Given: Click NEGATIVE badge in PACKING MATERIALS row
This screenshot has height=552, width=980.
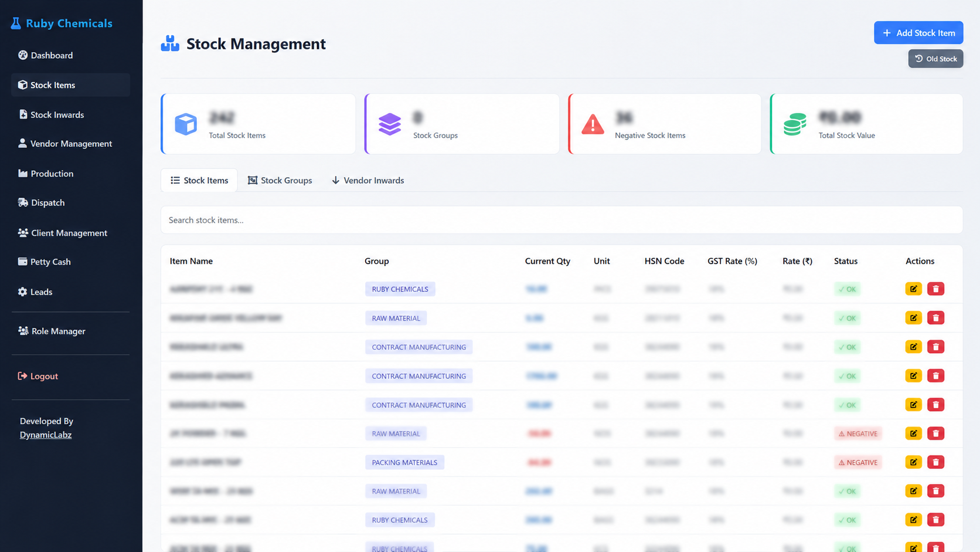Looking at the screenshot, I should tap(858, 462).
